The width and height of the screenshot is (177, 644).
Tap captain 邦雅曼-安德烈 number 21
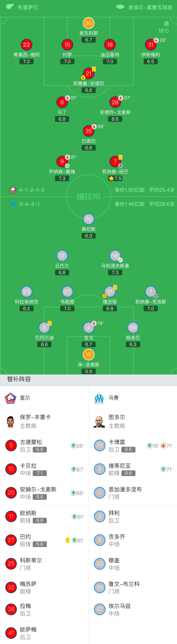pyautogui.click(x=88, y=73)
